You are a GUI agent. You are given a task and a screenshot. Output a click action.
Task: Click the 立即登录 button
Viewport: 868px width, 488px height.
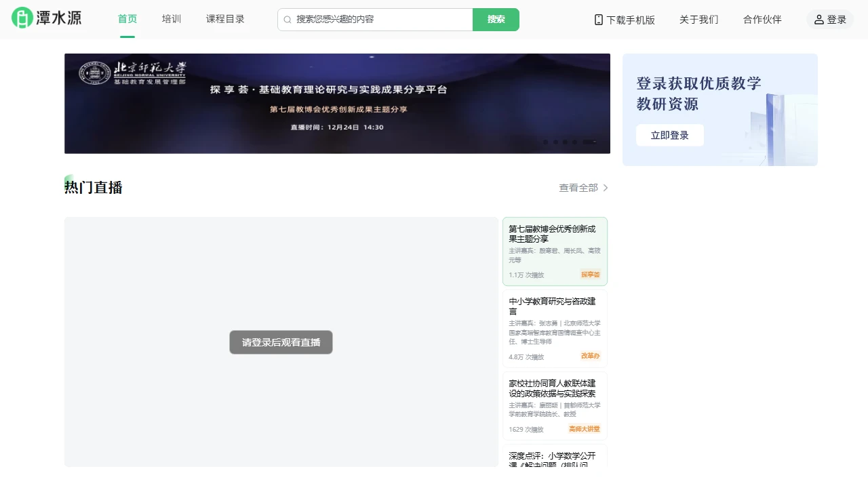click(x=669, y=135)
